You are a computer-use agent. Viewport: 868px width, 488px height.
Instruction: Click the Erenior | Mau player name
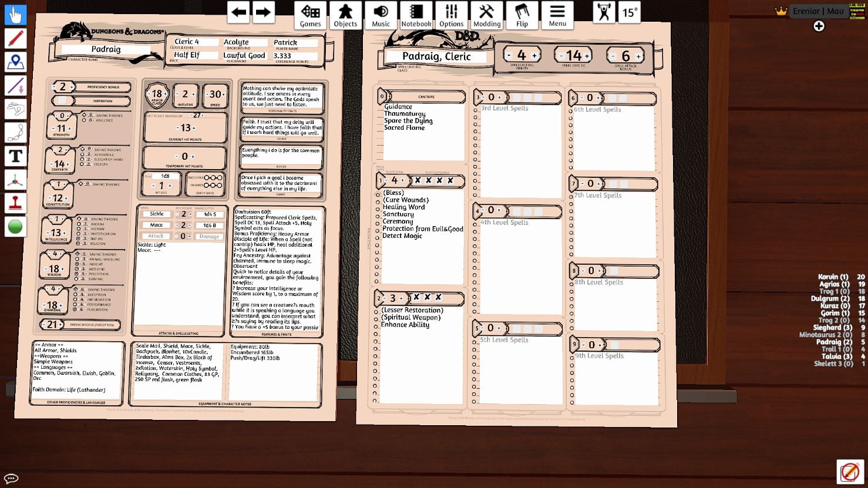coord(818,11)
